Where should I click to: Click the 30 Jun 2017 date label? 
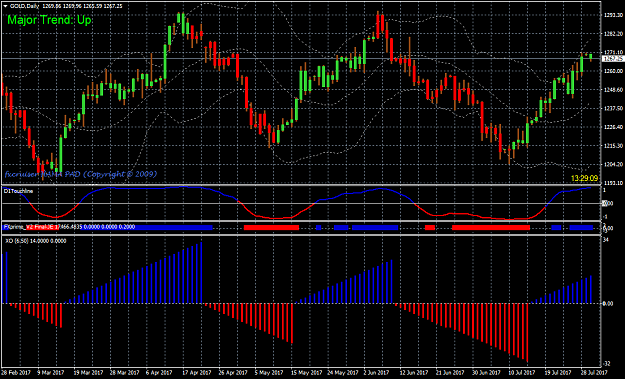point(486,373)
